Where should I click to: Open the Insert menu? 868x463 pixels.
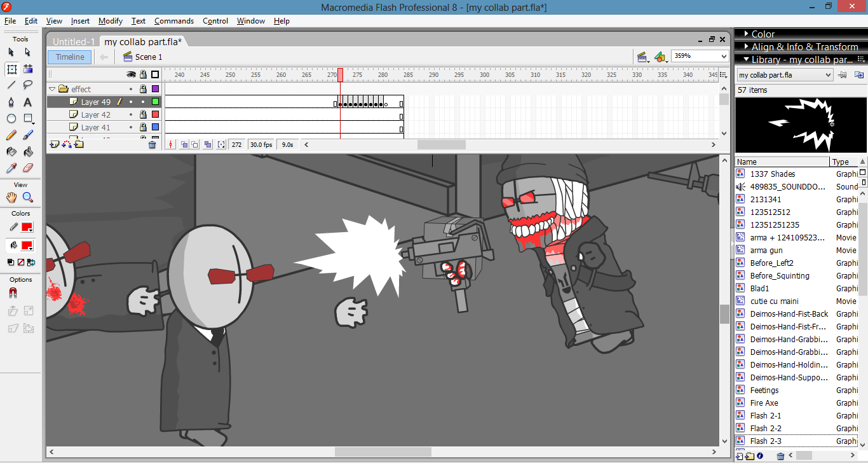(x=80, y=21)
